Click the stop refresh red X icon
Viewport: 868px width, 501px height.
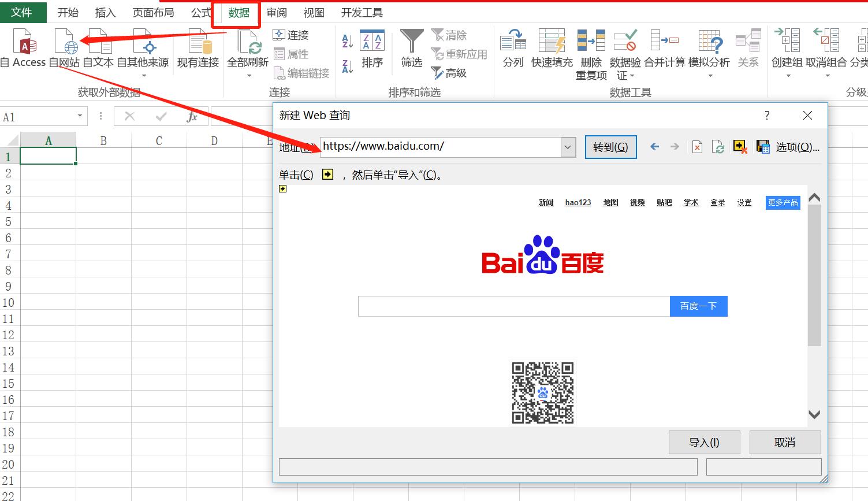click(x=697, y=146)
